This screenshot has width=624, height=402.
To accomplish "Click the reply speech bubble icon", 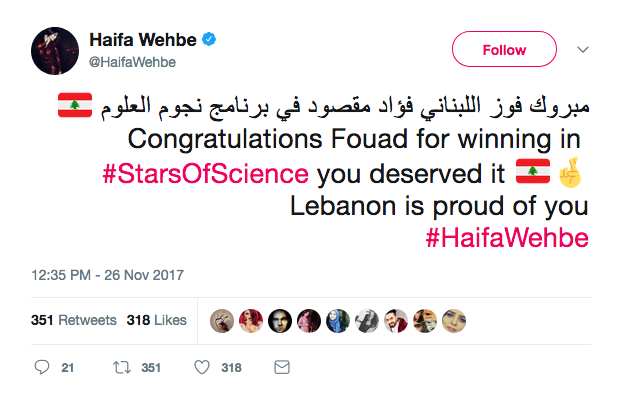I will coord(42,368).
